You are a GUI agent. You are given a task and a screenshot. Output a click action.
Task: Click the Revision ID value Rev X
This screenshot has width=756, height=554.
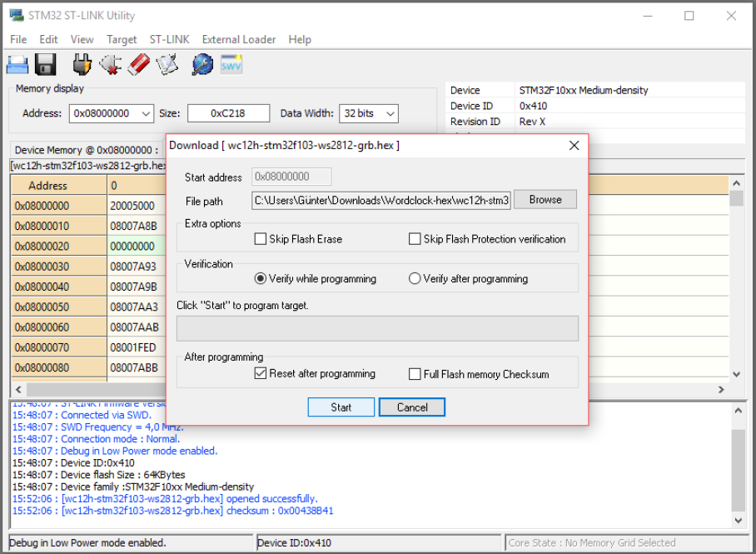[x=532, y=122]
